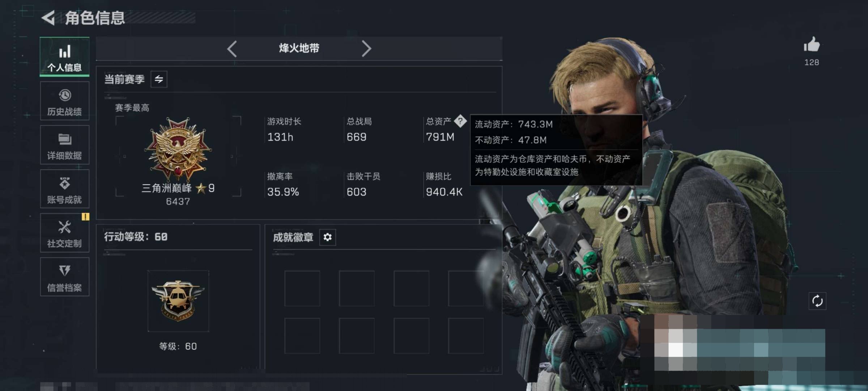Click the 烽火地带 mode title
Viewport: 868px width, 391px height.
point(299,48)
